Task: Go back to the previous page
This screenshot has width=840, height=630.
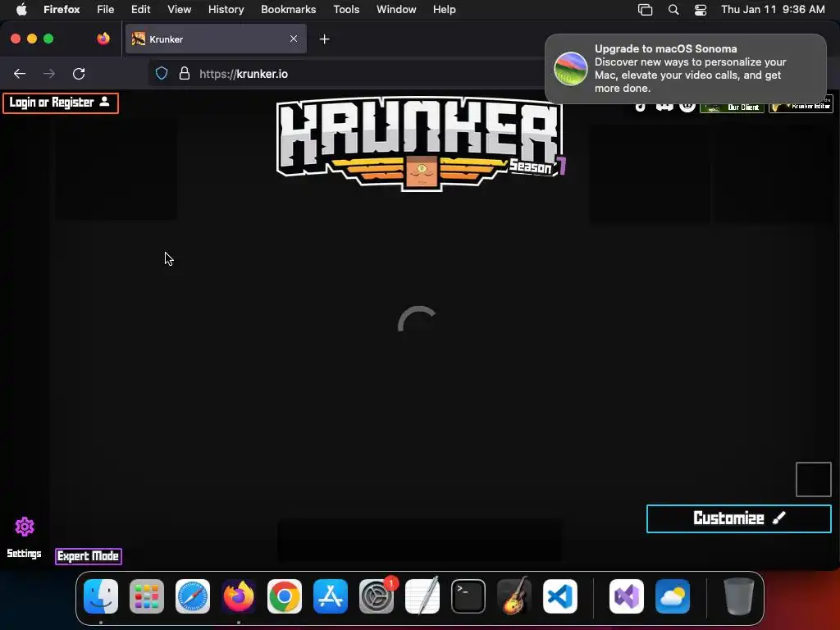Action: (x=20, y=74)
